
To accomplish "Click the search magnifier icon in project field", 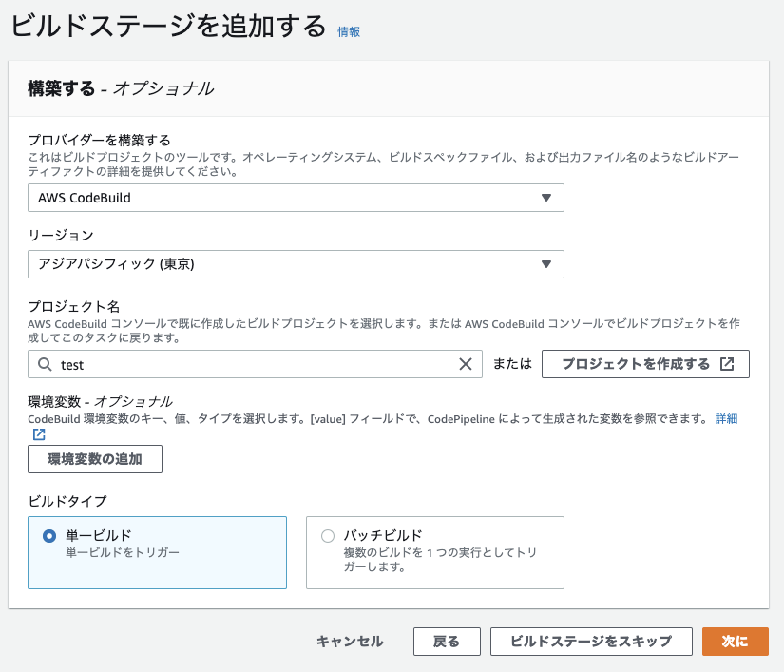I will click(x=45, y=364).
